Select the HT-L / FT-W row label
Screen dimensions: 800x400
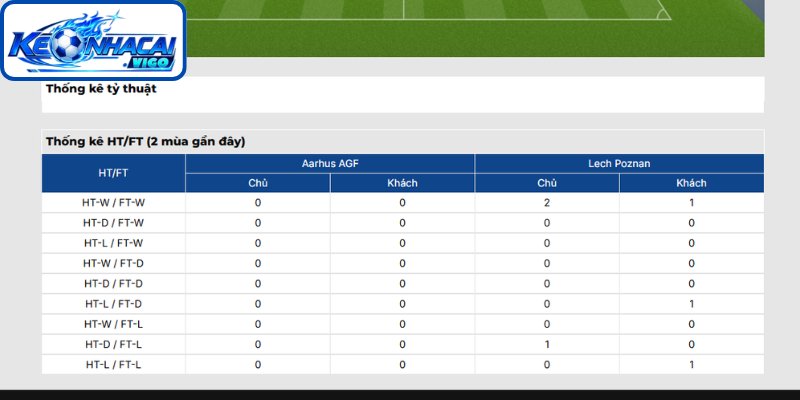tap(113, 243)
